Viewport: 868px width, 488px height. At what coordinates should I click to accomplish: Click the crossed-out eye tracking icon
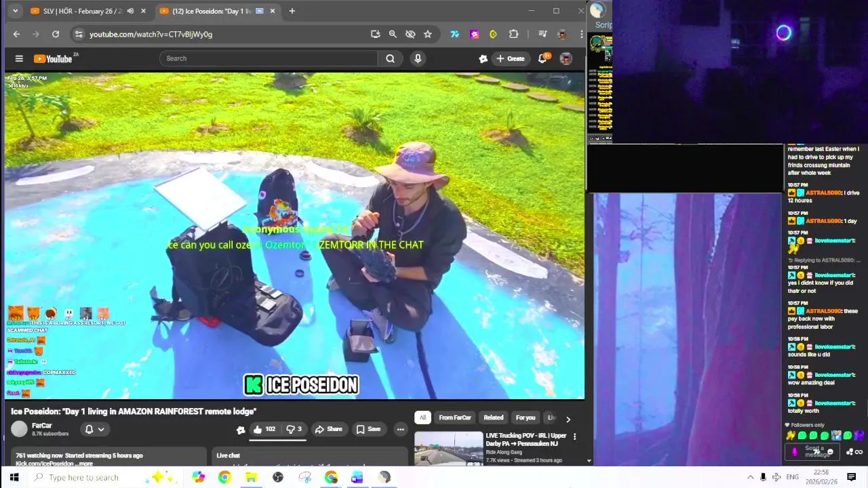pos(410,34)
